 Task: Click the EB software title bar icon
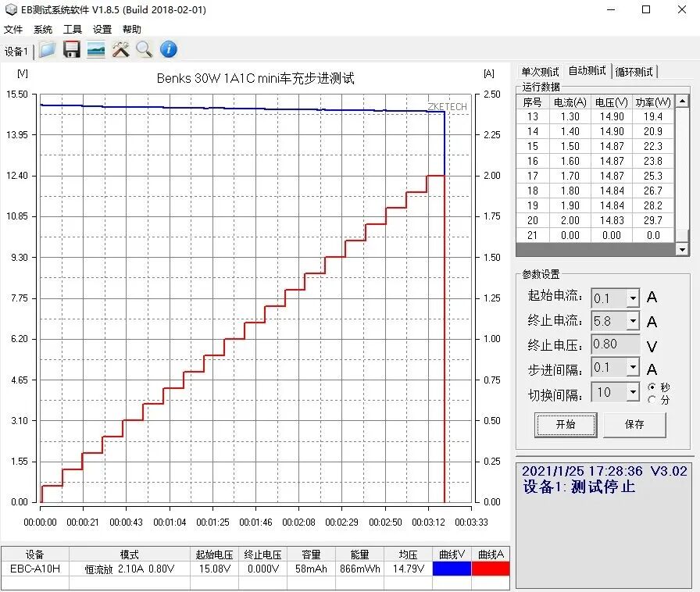(x=11, y=9)
